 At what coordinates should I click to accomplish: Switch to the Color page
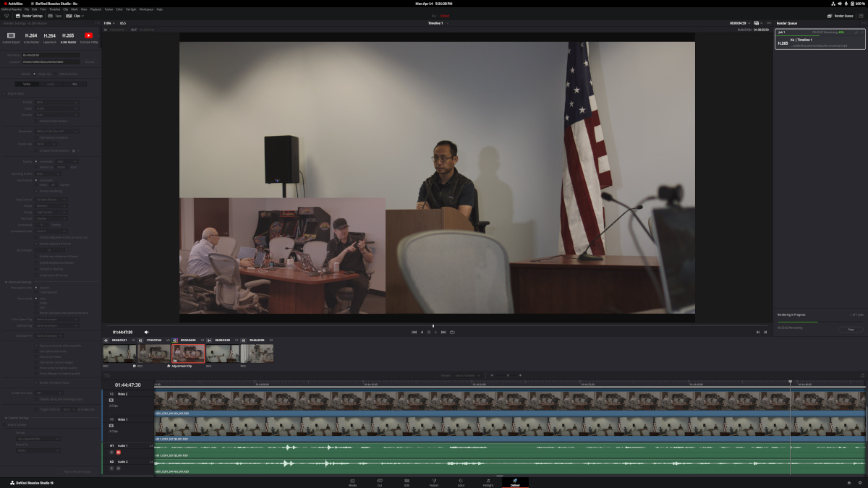[x=461, y=482]
